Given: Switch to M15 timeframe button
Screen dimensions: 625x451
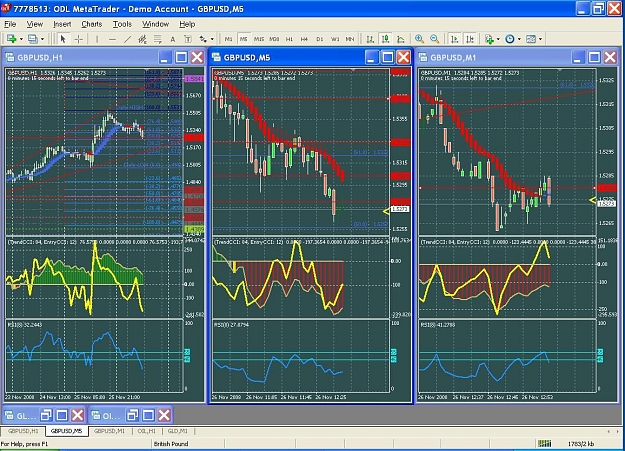Looking at the screenshot, I should coord(259,39).
